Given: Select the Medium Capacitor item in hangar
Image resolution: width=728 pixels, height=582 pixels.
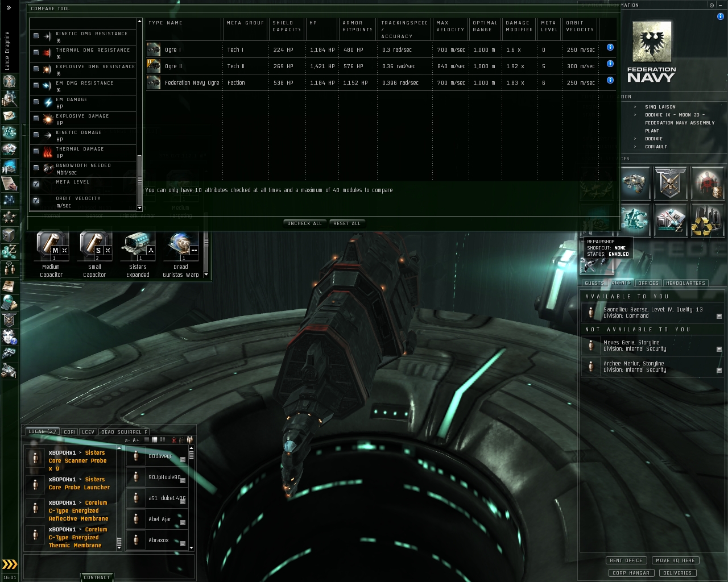Looking at the screenshot, I should [x=52, y=254].
